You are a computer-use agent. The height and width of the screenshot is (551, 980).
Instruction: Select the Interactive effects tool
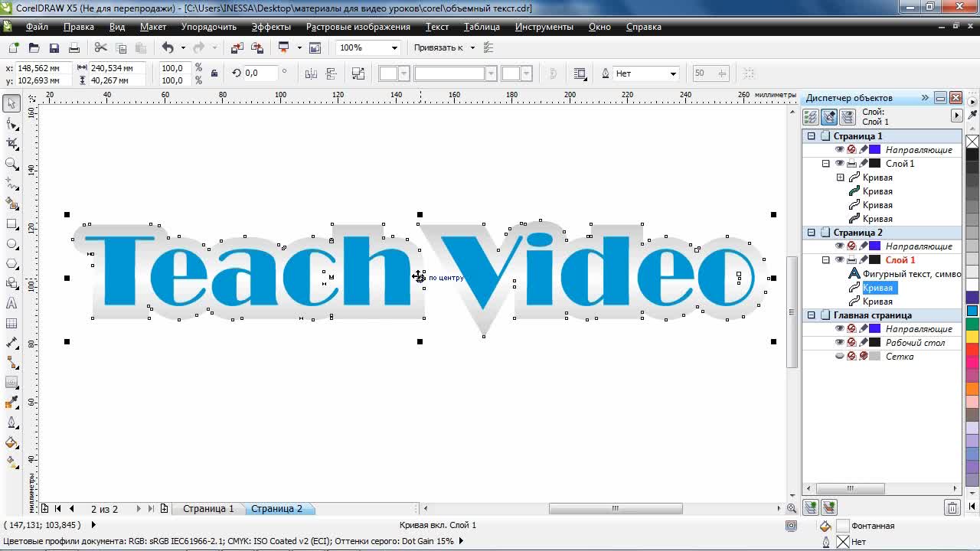(11, 383)
